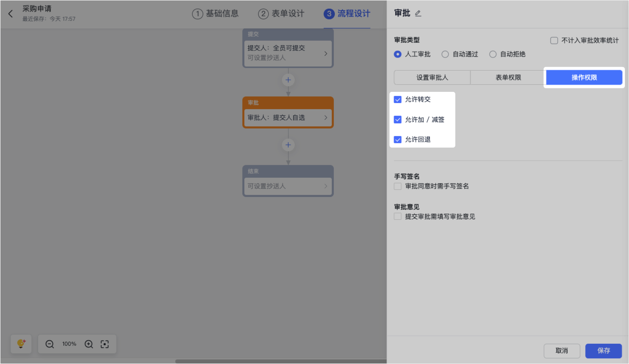The image size is (629, 364).
Task: Switch to the 表单权限 tab
Action: tap(508, 78)
